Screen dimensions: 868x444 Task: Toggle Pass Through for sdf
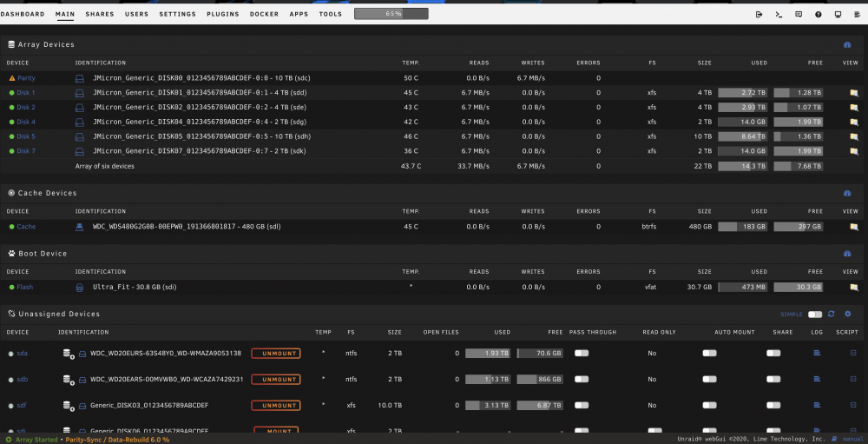click(x=582, y=405)
